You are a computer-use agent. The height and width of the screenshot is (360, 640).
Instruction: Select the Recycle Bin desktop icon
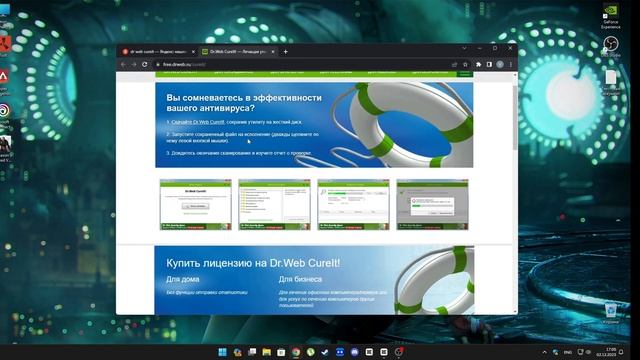pyautogui.click(x=611, y=313)
